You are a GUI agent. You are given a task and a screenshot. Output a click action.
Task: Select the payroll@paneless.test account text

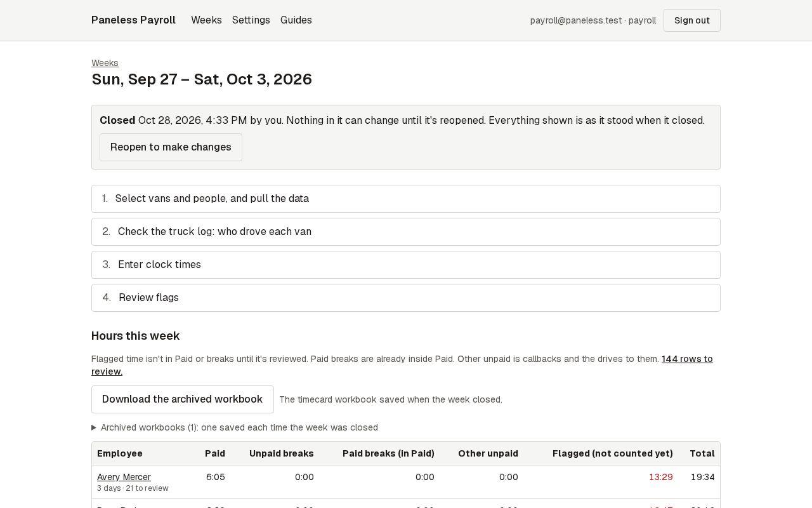coord(593,20)
